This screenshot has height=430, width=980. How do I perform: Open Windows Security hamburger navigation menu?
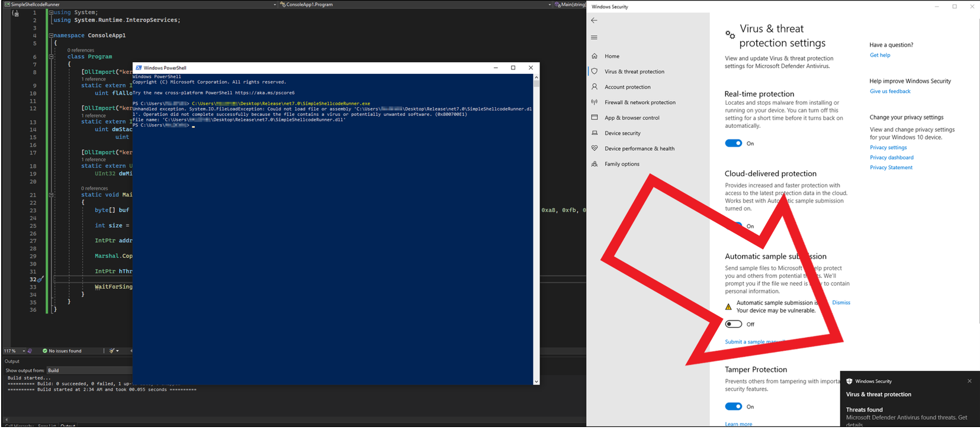click(x=594, y=37)
